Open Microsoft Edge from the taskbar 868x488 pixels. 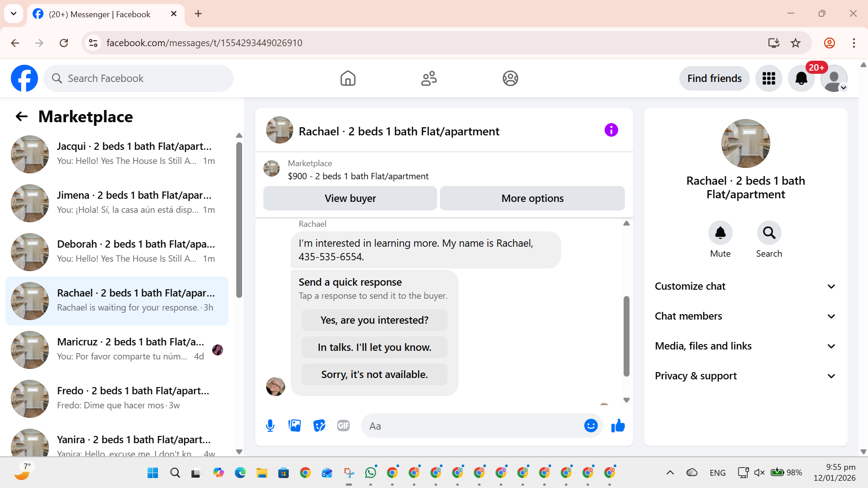coord(240,473)
